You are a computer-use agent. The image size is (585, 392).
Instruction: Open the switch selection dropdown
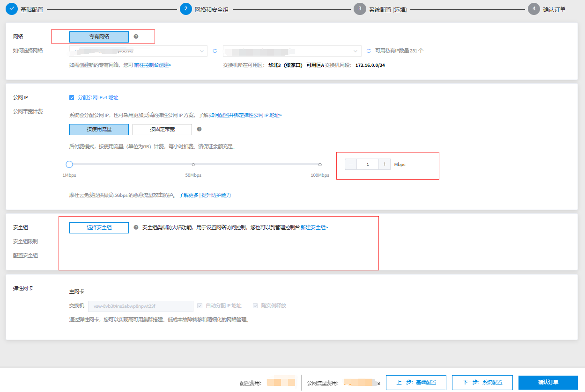[292, 51]
